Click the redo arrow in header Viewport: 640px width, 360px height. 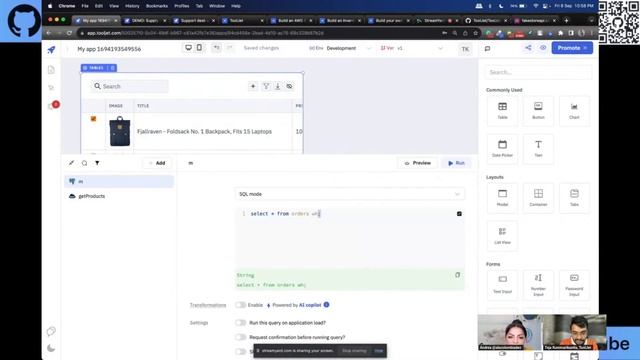[x=229, y=48]
